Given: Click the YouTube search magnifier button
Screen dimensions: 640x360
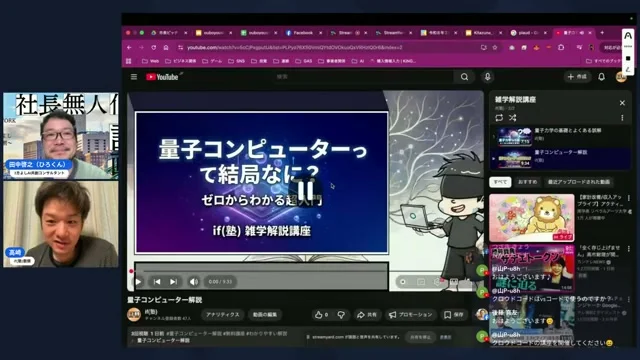Looking at the screenshot, I should click(464, 77).
